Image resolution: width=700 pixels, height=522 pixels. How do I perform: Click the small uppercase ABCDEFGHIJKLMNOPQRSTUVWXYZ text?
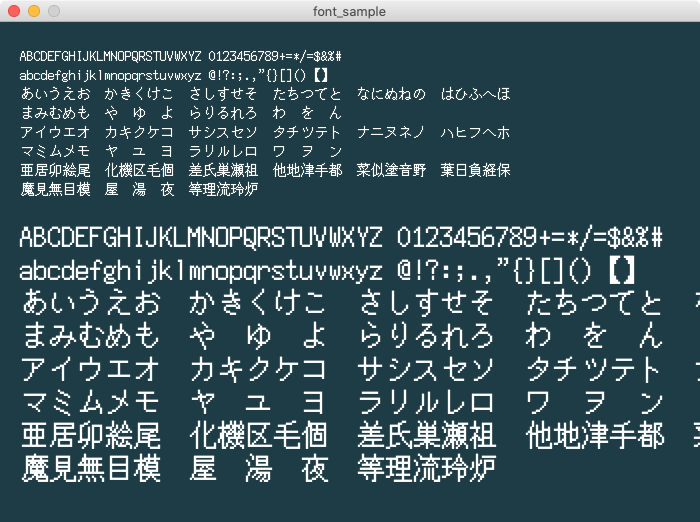coord(110,56)
